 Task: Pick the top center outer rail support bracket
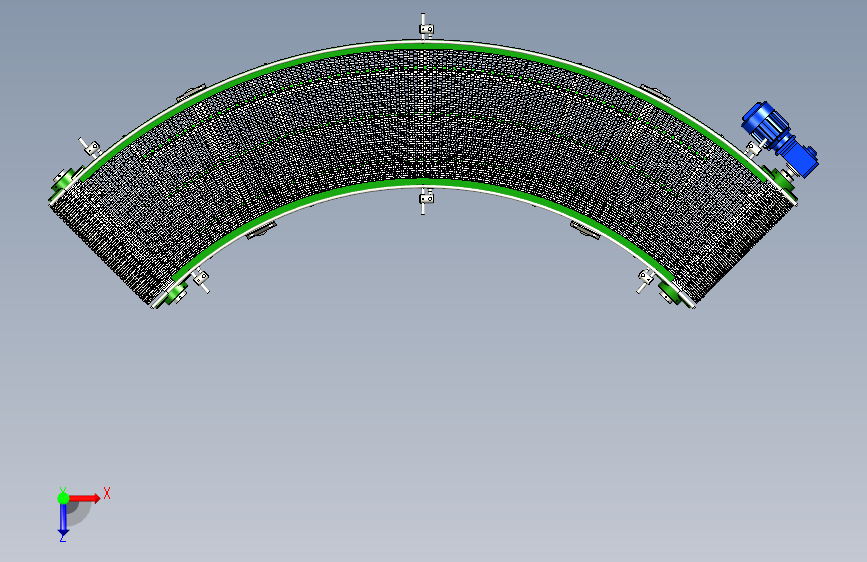point(425,27)
